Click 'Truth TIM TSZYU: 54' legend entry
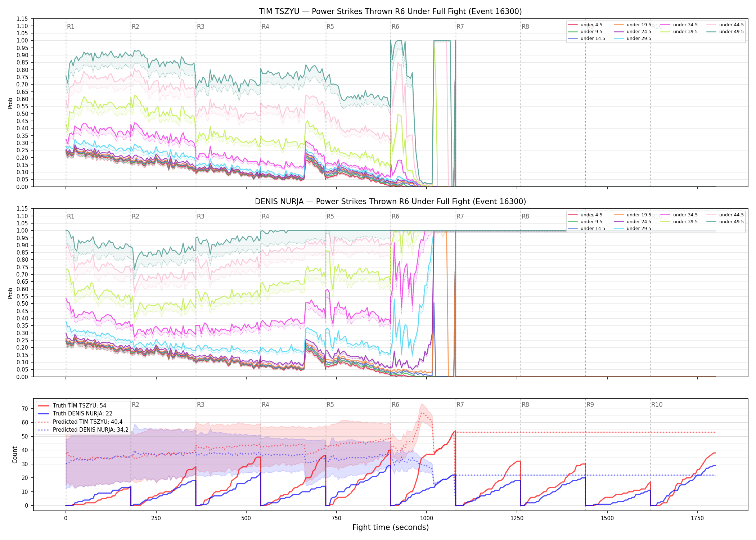The image size is (756, 540). [x=72, y=406]
